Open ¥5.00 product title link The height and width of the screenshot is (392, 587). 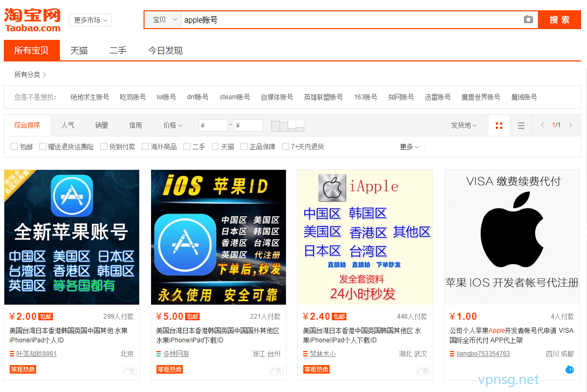(x=218, y=335)
